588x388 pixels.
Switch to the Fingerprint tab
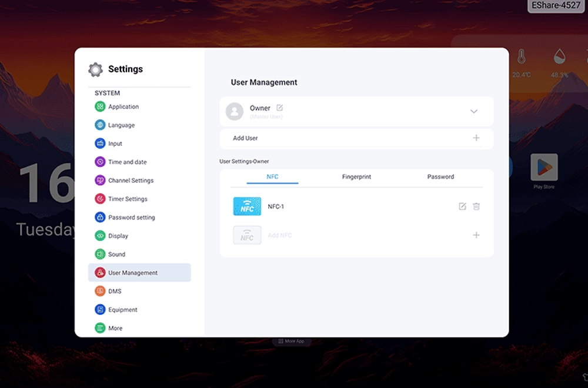[x=356, y=177]
